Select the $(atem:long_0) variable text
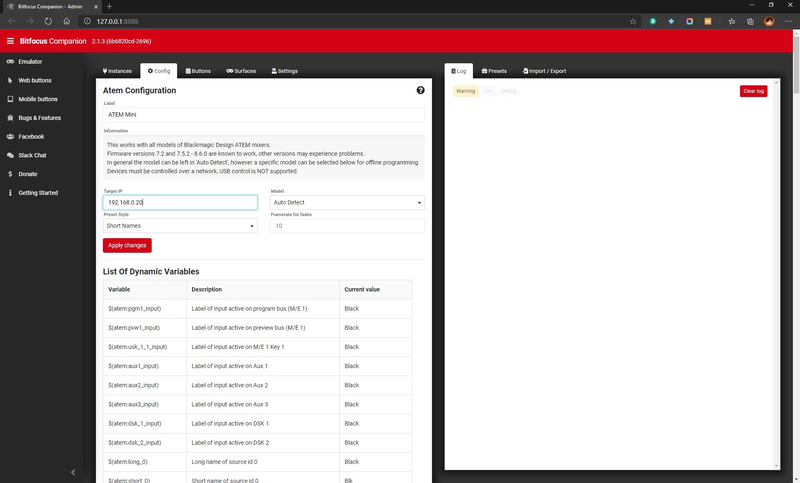Screen dimensions: 800x483 (128, 462)
